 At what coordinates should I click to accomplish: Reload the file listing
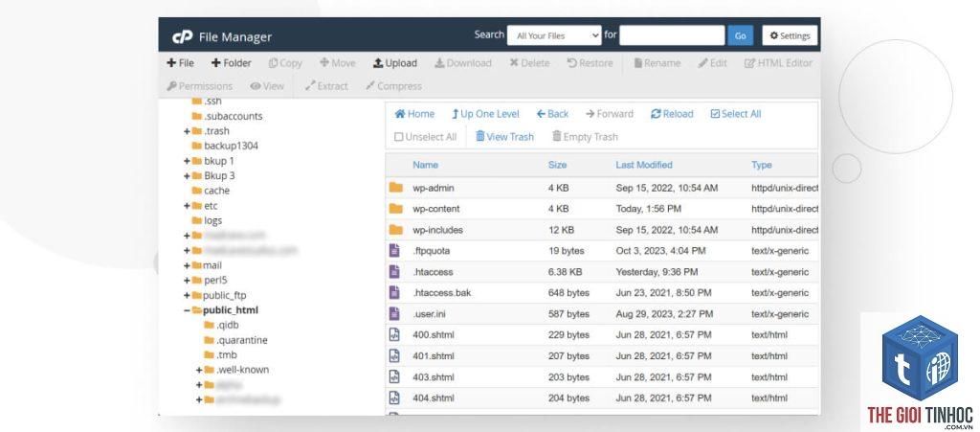tap(672, 114)
